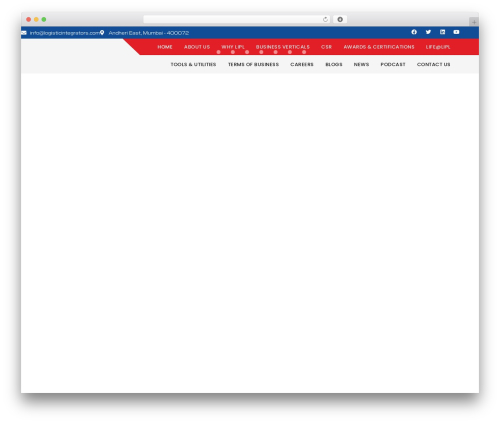Click the map pin location icon
This screenshot has width=500, height=423.
point(102,33)
